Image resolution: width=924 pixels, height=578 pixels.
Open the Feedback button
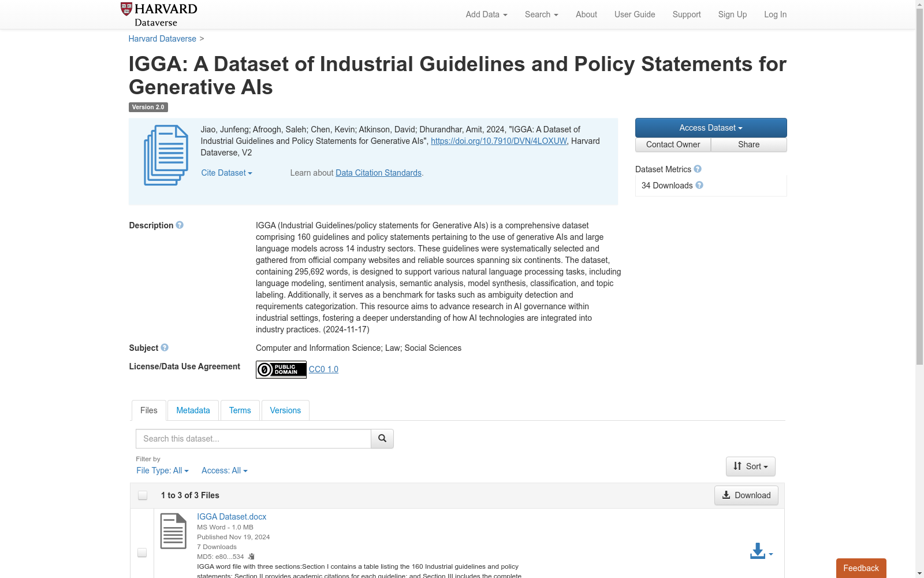click(x=861, y=568)
